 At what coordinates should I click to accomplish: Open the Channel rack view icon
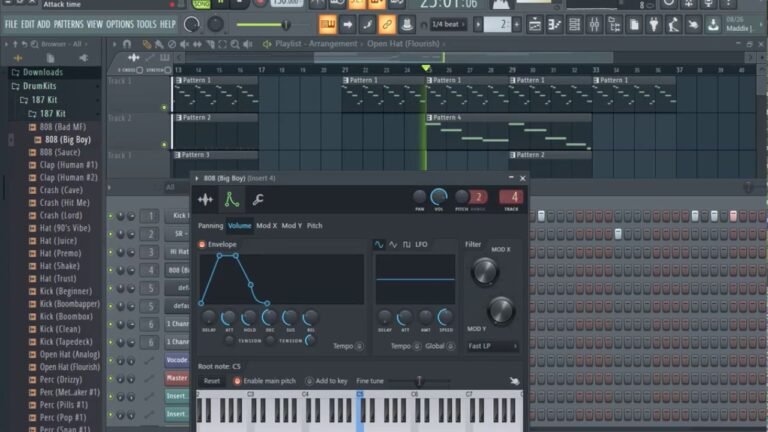[x=574, y=24]
